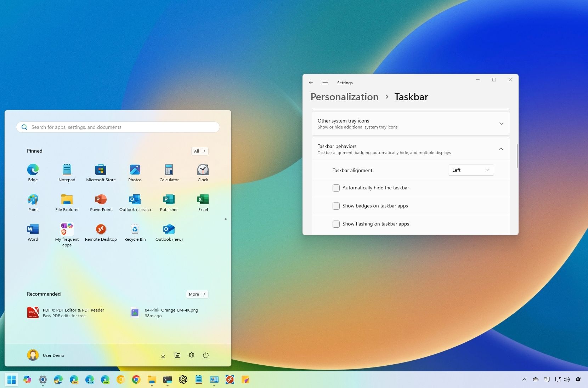588x388 pixels.
Task: Enable Show flashing on taskbar apps
Action: 336,224
